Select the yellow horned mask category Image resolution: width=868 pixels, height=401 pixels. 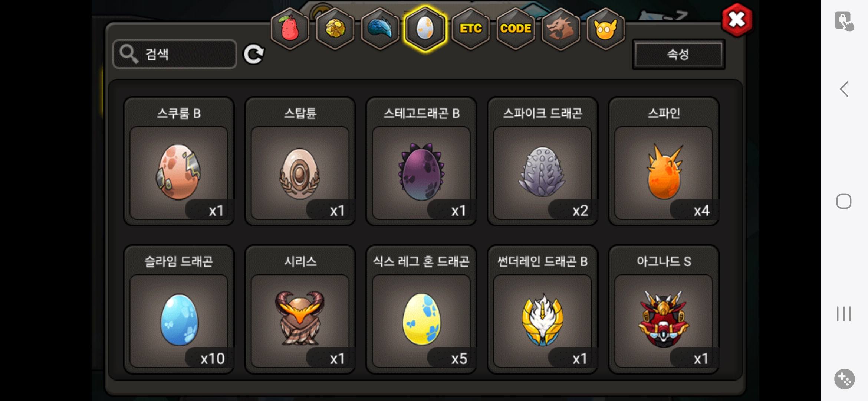(x=605, y=29)
